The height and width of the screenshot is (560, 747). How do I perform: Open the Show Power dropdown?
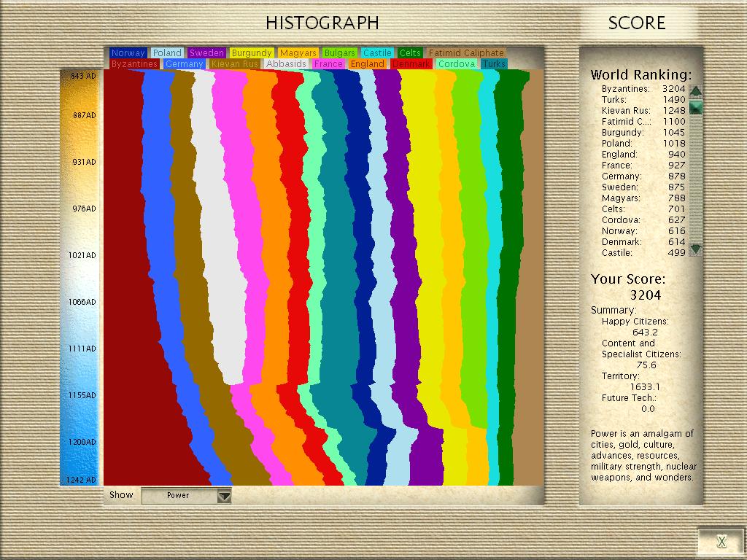coord(186,495)
